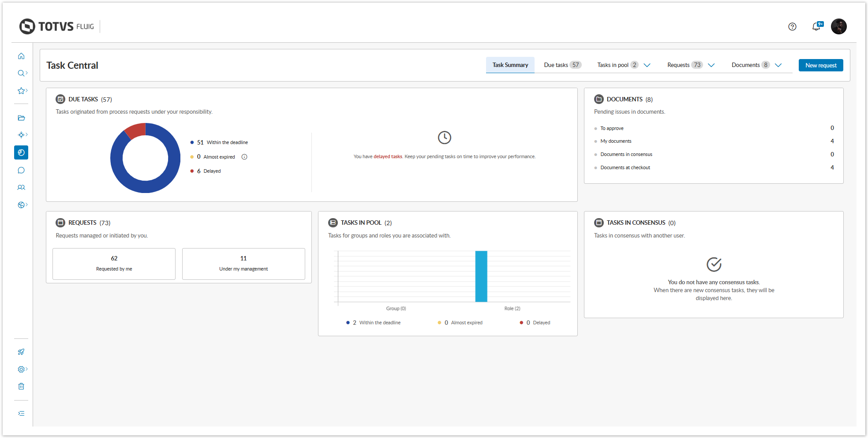Screen dimensions: 868x438
Task: Open the communities people icon in sidebar
Action: click(21, 187)
